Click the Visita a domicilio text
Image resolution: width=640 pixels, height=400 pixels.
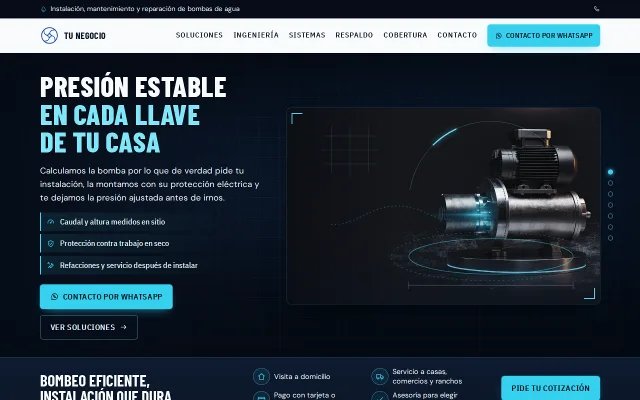(302, 377)
